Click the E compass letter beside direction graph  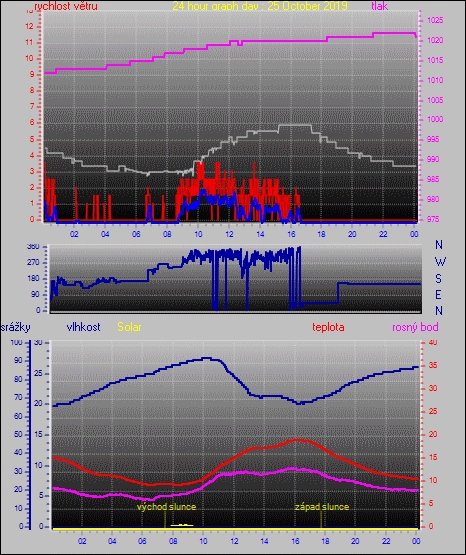pos(438,294)
